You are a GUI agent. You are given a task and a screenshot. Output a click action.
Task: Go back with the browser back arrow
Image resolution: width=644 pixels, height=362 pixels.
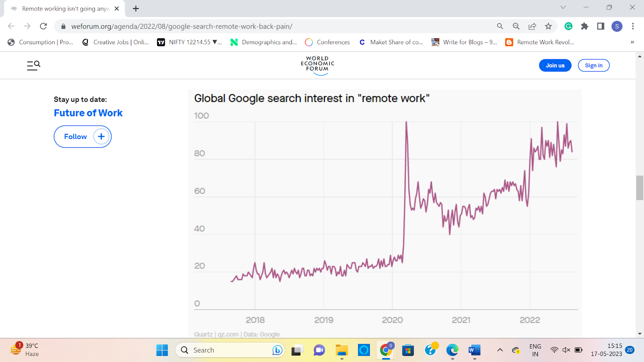pyautogui.click(x=11, y=26)
